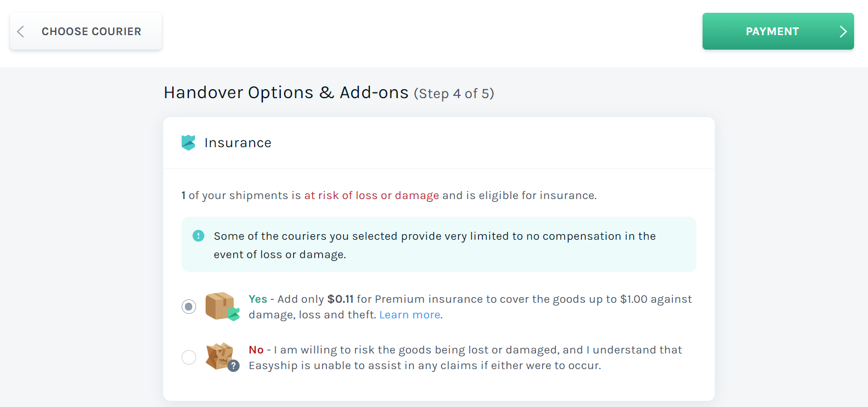
Task: Proceed to Payment
Action: 778,31
